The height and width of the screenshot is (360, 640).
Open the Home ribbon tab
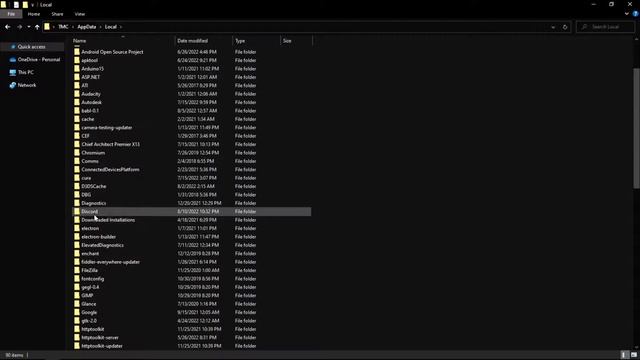pos(34,14)
